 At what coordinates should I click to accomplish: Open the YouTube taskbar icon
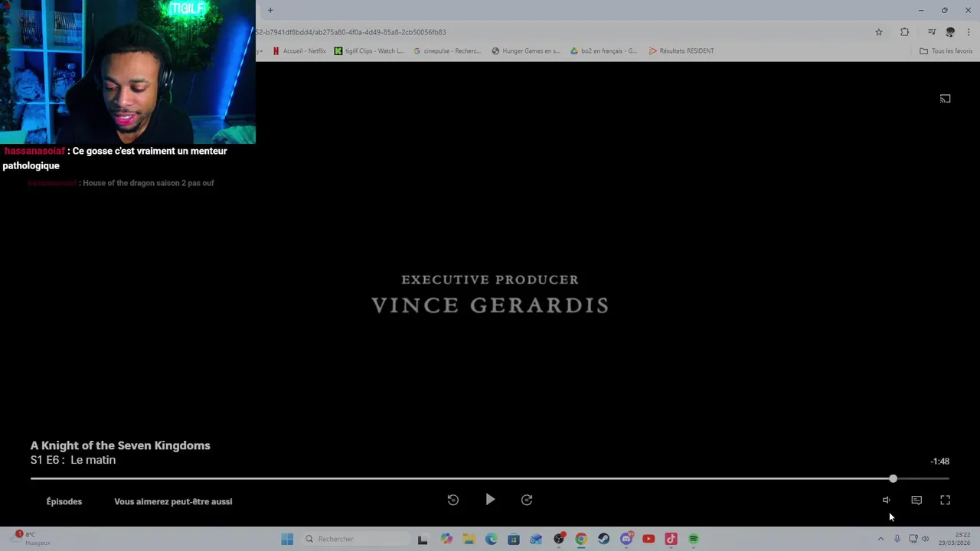point(648,539)
